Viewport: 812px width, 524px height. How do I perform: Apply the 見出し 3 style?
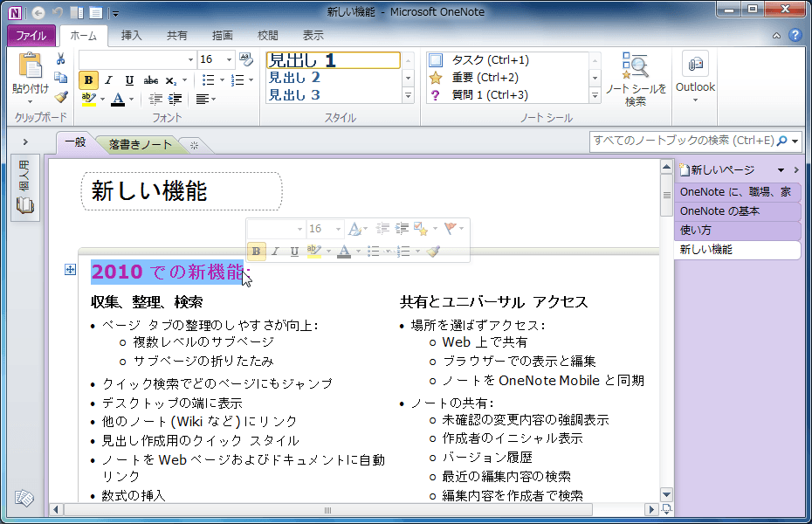[x=333, y=94]
